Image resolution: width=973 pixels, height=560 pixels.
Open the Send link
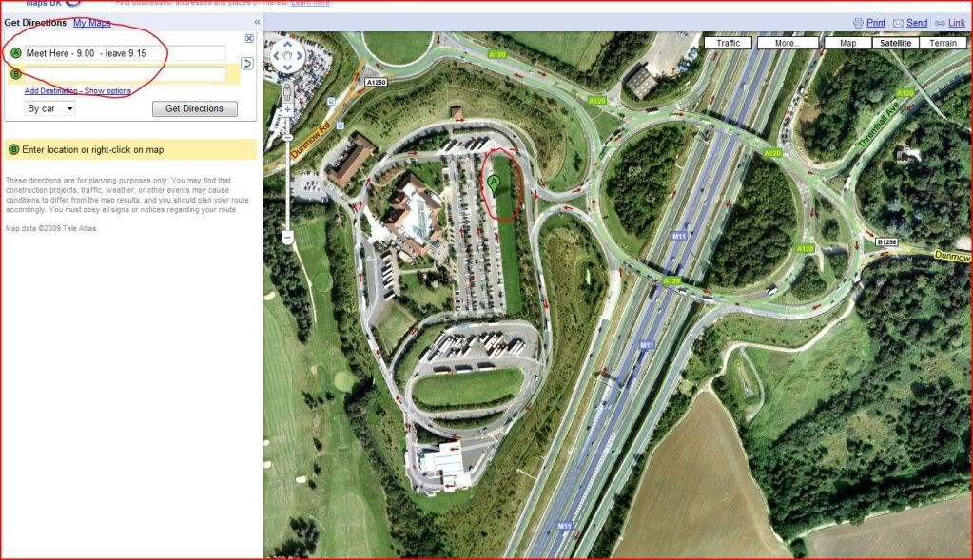pos(917,23)
